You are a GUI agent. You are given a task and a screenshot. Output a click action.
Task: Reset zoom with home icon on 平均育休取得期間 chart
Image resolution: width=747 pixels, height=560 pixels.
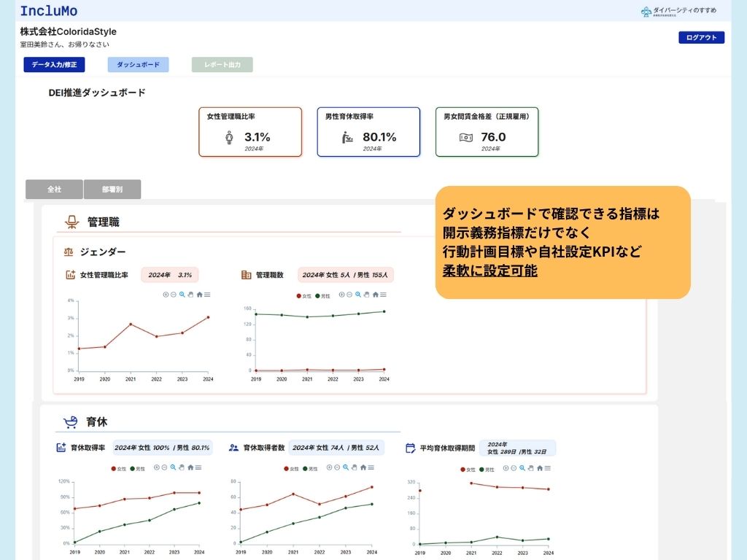539,468
